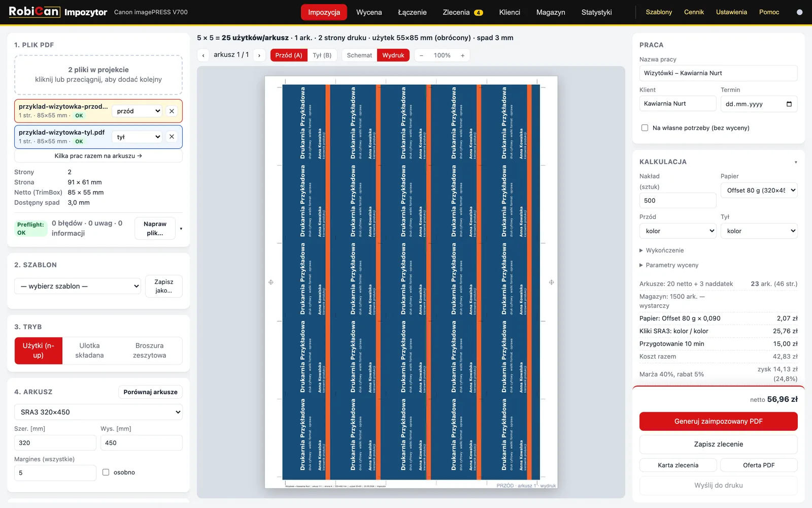Open Wycena tab
812x508 pixels.
(369, 12)
